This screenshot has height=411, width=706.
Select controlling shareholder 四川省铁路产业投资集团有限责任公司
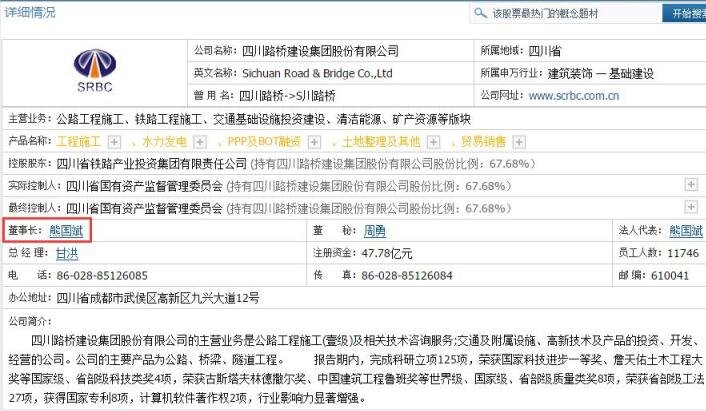pos(152,163)
